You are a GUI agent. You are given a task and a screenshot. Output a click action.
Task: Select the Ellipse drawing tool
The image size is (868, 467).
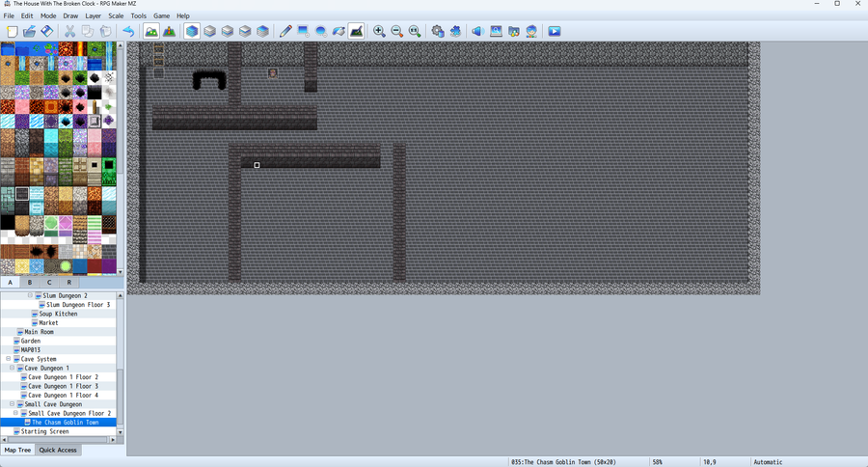[321, 32]
